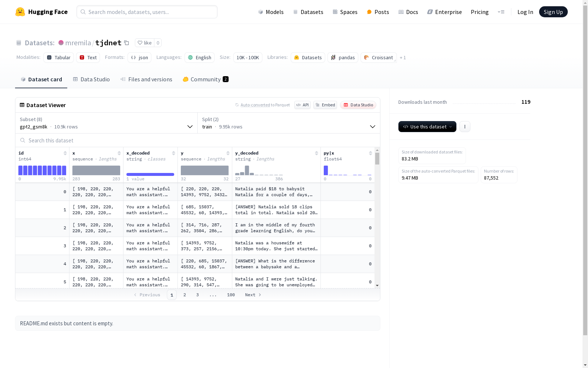This screenshot has width=588, height=368.
Task: Expand the Use this dataset dropdown
Action: 427,127
